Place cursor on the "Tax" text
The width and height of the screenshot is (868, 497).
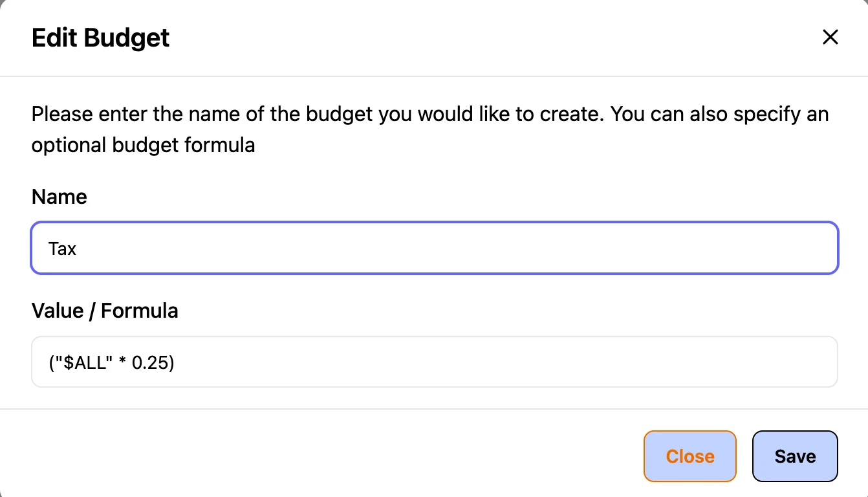click(x=63, y=249)
